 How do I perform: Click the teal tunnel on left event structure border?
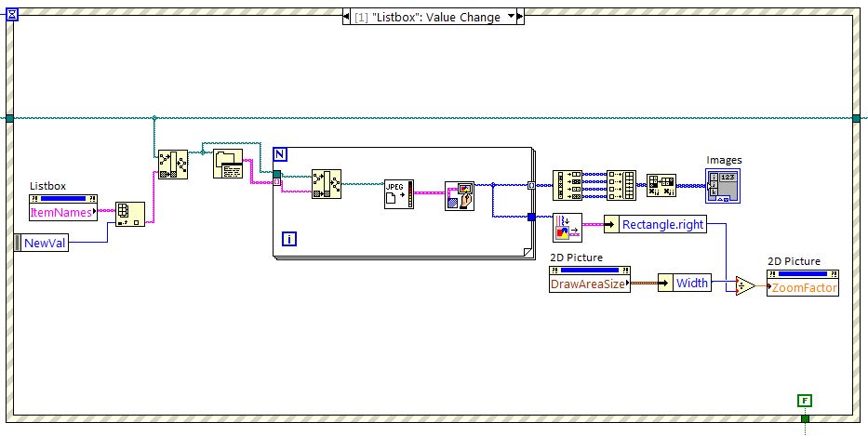(9, 118)
